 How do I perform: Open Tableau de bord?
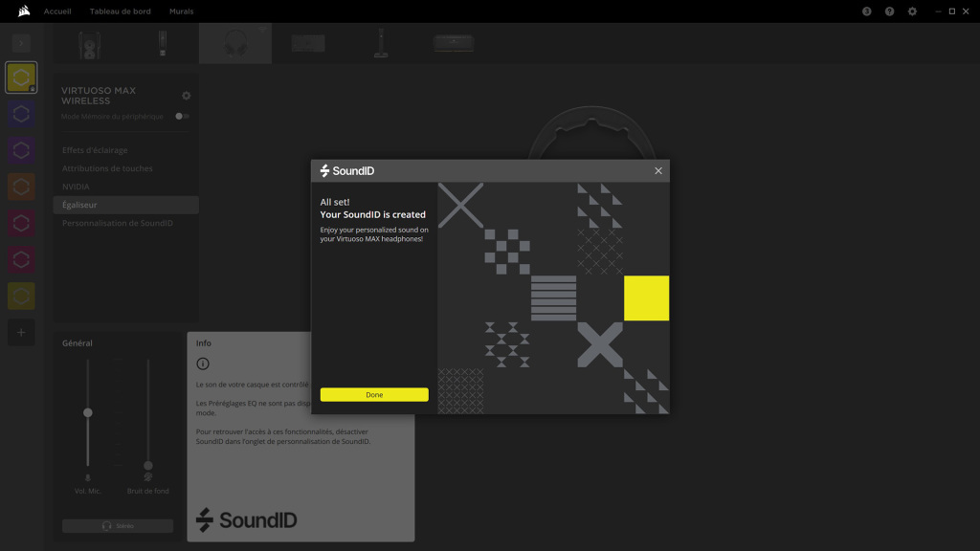[x=120, y=11]
